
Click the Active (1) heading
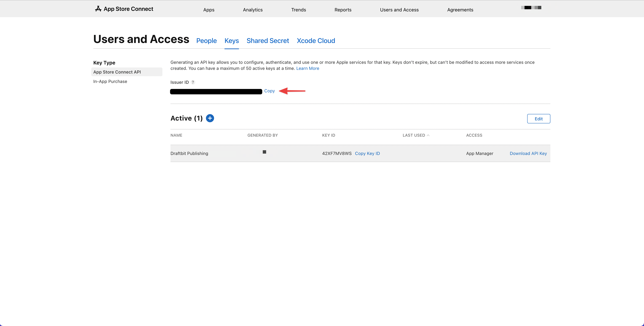coord(186,118)
